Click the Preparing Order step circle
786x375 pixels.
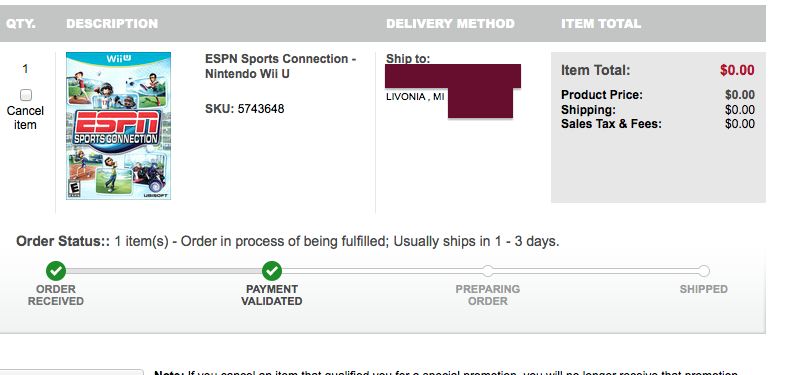[x=488, y=271]
